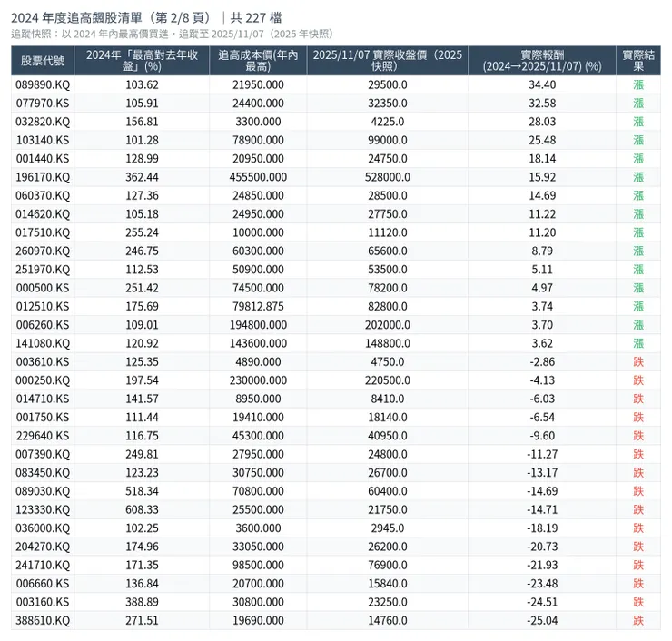Click closing price 2945.0
Viewport: 672px width, 641px height.
coord(388,528)
